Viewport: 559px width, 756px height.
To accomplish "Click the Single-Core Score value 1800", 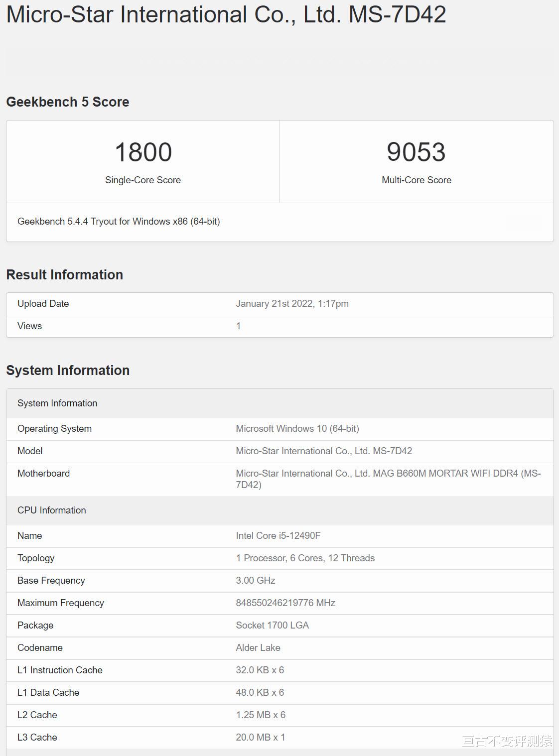I will [x=142, y=152].
